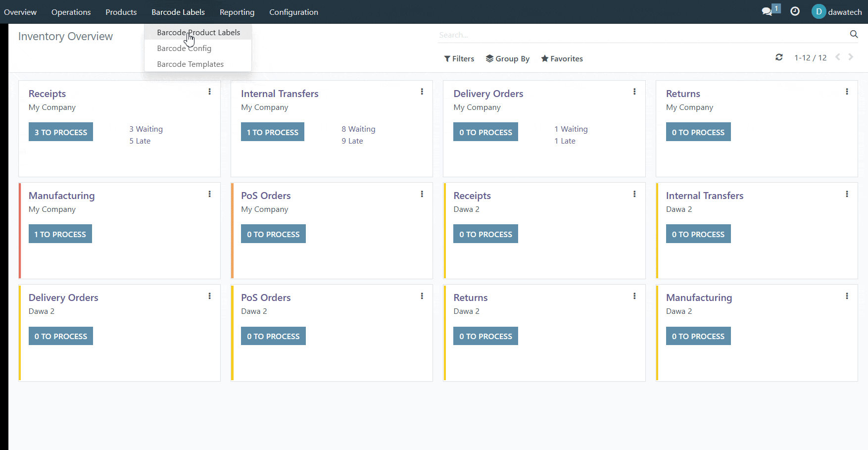This screenshot has height=450, width=868.
Task: Open kebab menu on My Company Returns card
Action: coord(847,92)
